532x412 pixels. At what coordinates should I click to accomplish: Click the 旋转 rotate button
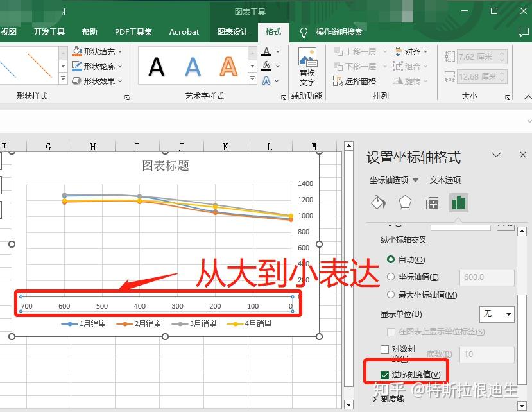click(410, 81)
